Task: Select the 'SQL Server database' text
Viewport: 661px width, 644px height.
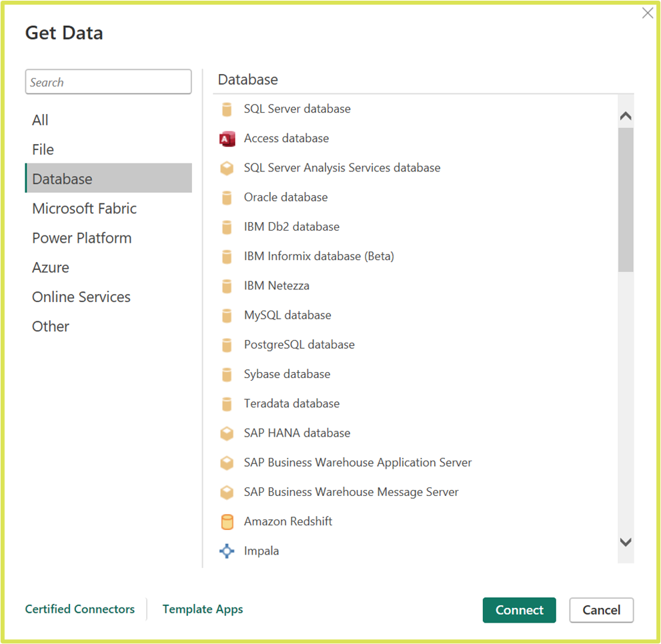Action: point(297,109)
